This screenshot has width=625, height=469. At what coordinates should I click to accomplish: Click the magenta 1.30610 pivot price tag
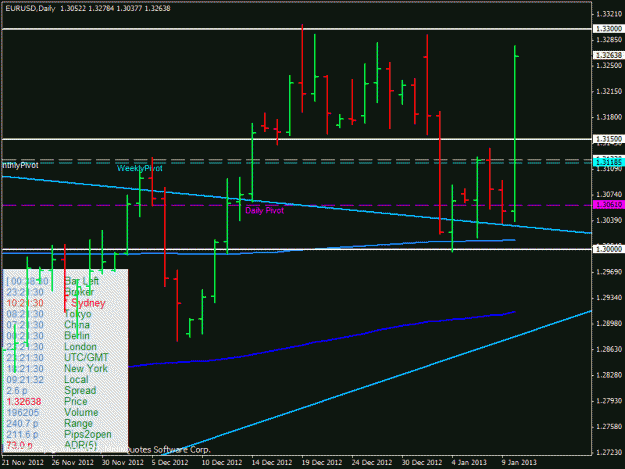[609, 204]
